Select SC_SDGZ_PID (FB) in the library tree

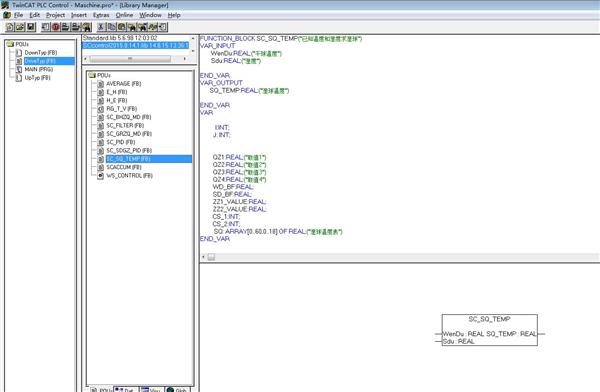pyautogui.click(x=129, y=150)
